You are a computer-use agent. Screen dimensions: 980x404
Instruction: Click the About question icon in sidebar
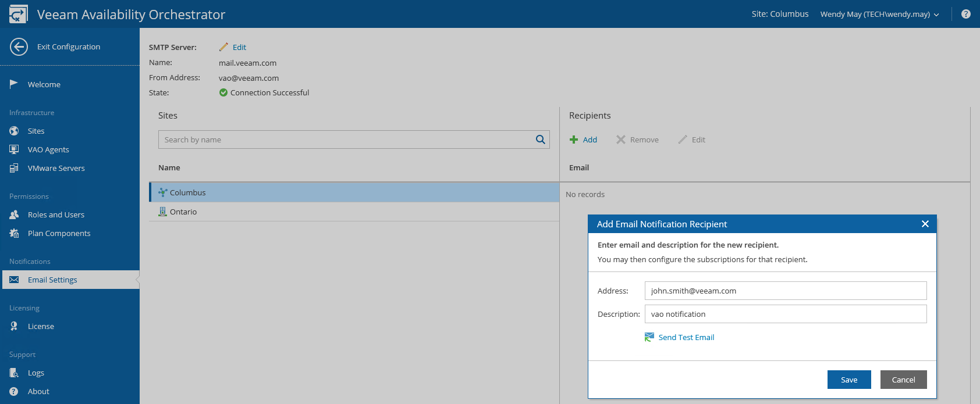tap(14, 391)
